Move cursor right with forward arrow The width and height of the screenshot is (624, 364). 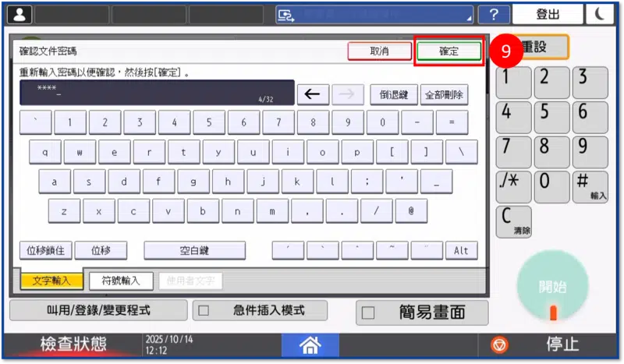tap(347, 94)
